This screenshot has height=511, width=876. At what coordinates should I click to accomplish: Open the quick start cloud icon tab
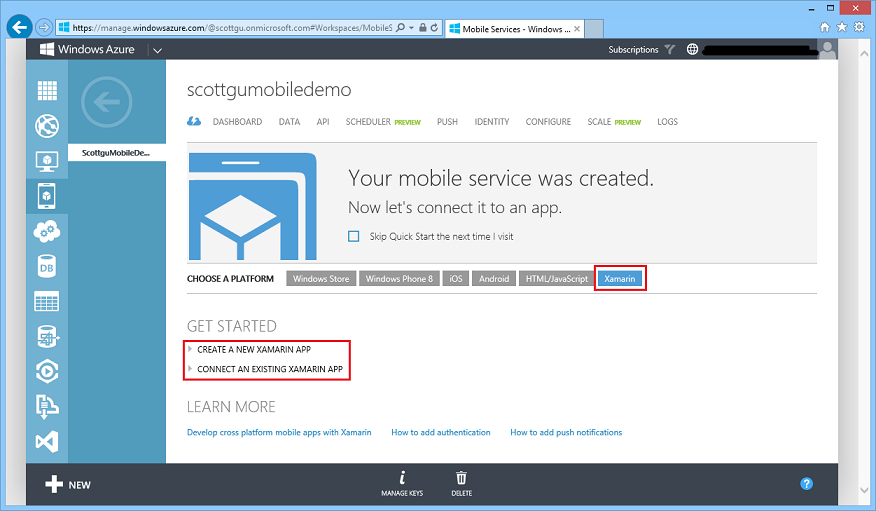tap(194, 121)
